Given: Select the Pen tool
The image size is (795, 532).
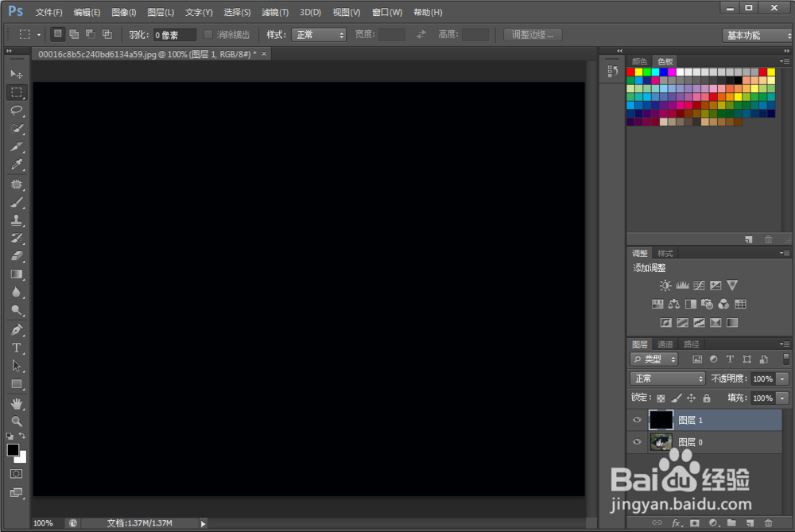Looking at the screenshot, I should point(16,330).
